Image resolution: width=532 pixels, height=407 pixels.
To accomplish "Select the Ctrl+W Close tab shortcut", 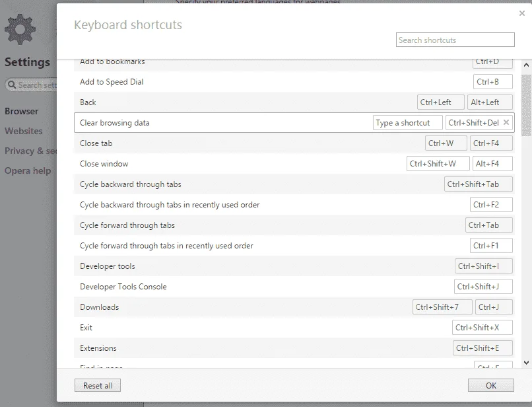I will (x=446, y=143).
